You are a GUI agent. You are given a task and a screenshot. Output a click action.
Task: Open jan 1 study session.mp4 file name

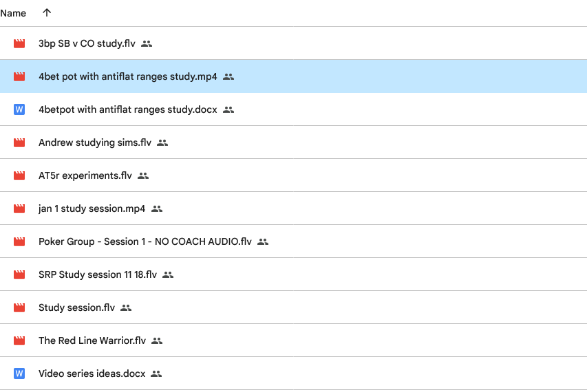click(x=92, y=209)
